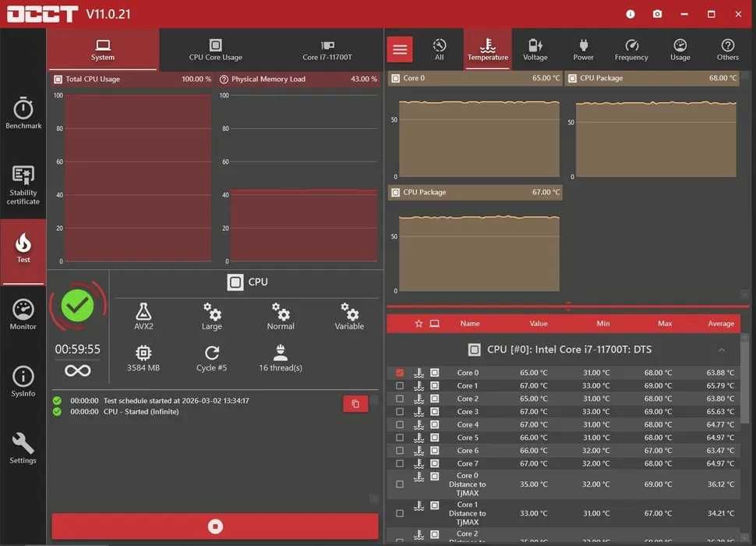The width and height of the screenshot is (756, 546).
Task: Open the Monitor section
Action: 23,314
